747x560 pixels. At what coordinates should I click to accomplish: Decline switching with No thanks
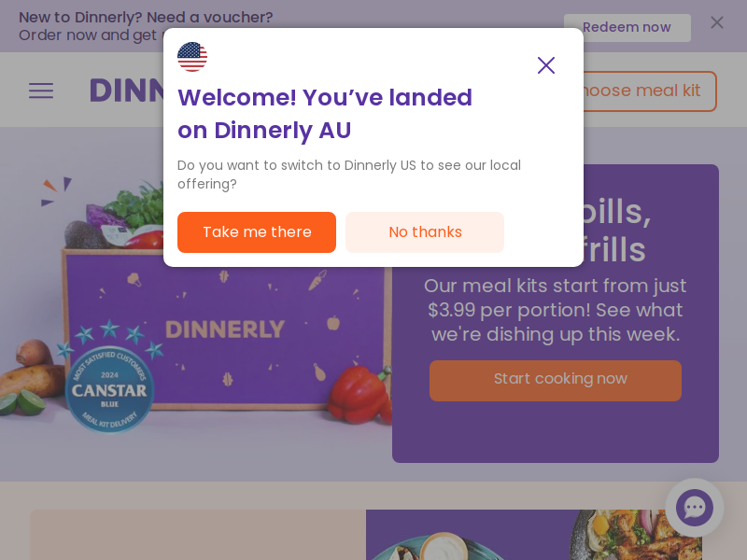[425, 231]
